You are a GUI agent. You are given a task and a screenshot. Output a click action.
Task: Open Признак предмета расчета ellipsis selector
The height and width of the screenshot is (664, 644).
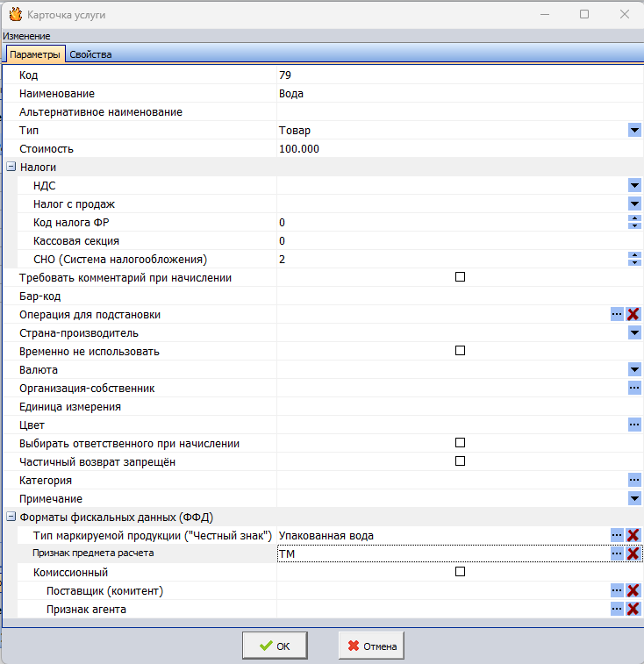coord(617,553)
